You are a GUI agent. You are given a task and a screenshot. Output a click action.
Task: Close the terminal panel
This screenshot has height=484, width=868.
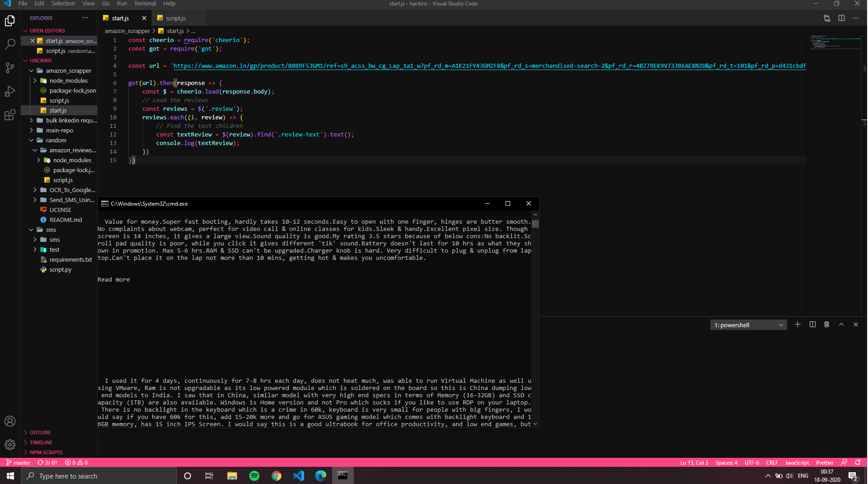(x=856, y=324)
